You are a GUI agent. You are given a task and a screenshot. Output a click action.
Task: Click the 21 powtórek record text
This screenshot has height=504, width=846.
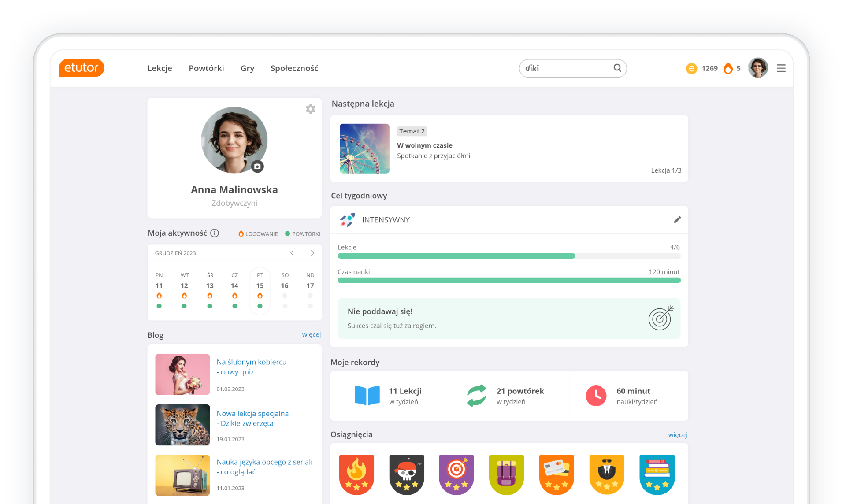520,391
